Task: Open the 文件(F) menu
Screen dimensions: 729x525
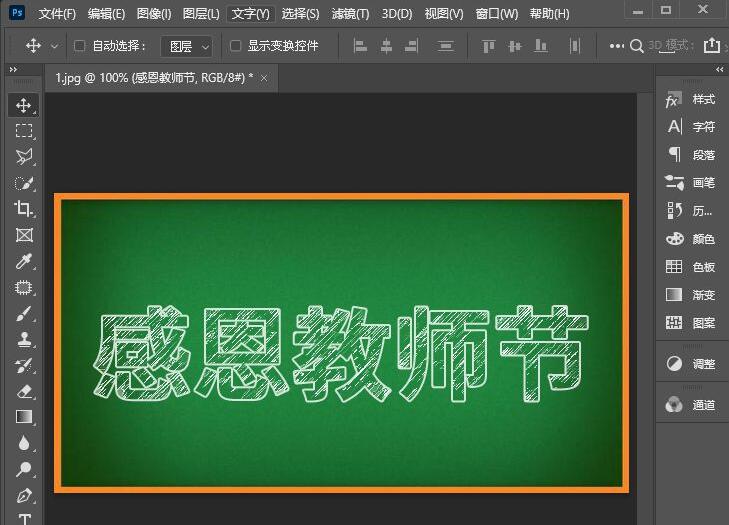Action: [x=57, y=14]
